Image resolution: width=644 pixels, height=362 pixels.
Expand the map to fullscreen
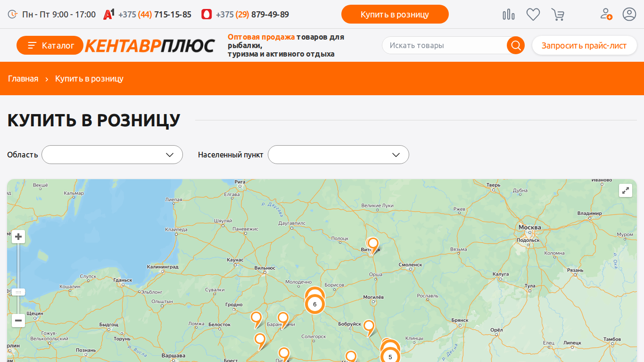click(626, 190)
